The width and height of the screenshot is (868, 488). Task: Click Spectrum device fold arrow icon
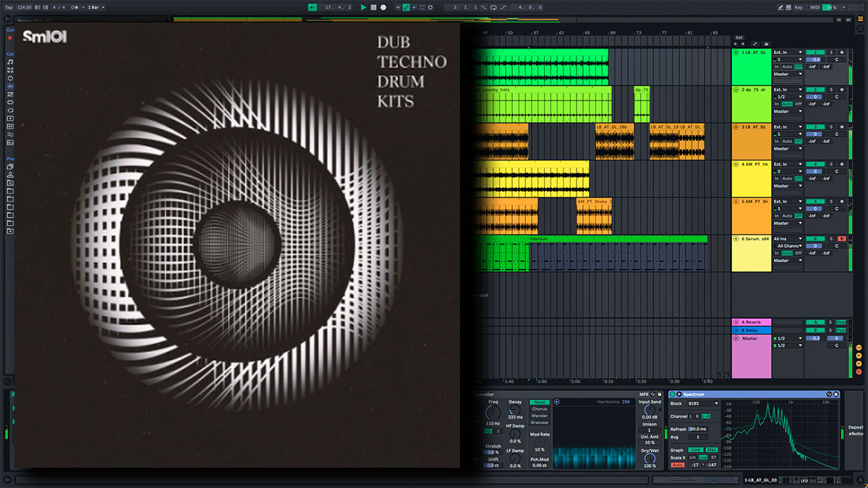pyautogui.click(x=679, y=394)
